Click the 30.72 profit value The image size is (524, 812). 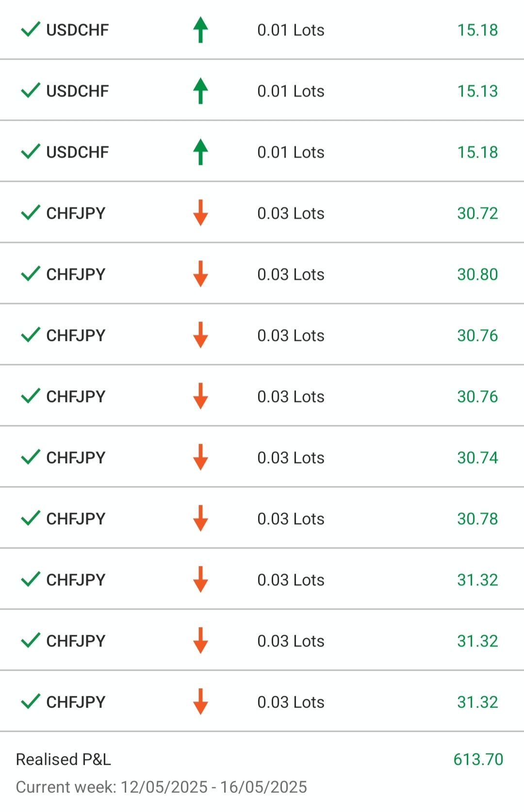point(477,213)
